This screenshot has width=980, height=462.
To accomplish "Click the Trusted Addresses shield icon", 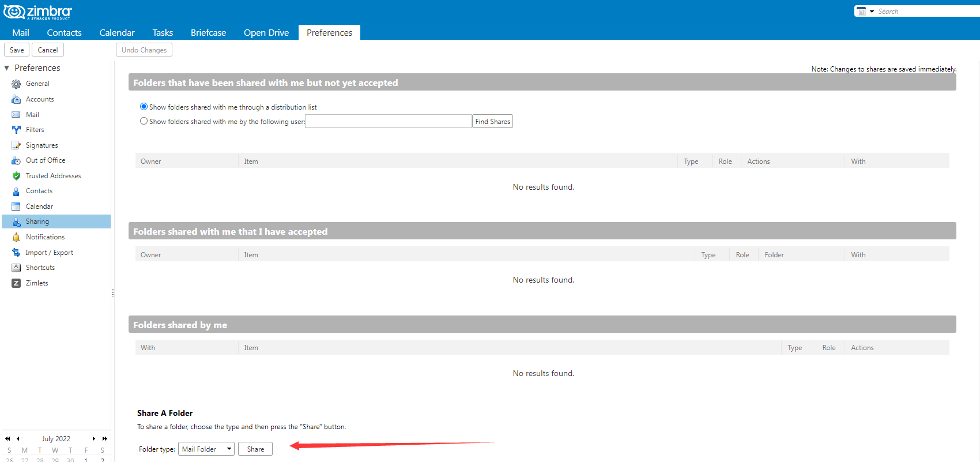I will pos(16,176).
